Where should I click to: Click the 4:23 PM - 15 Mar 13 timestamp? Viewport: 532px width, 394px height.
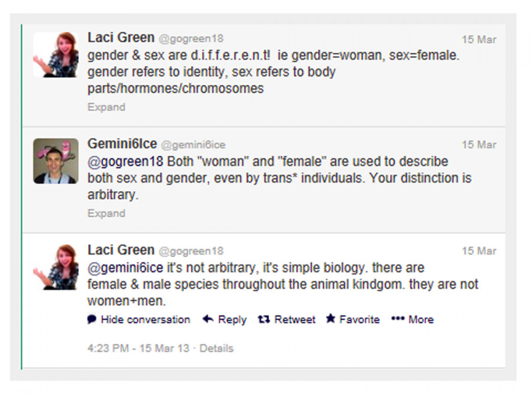(x=138, y=348)
